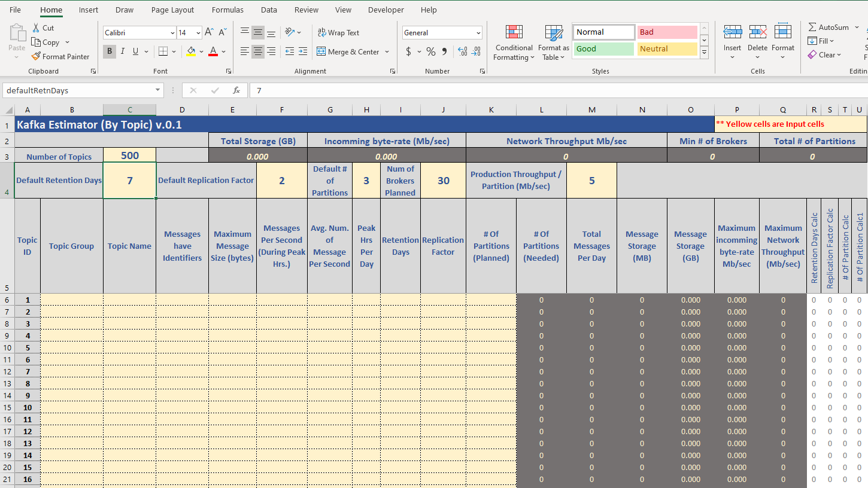Open Font settings dialog launcher
The width and height of the screenshot is (868, 488).
229,71
